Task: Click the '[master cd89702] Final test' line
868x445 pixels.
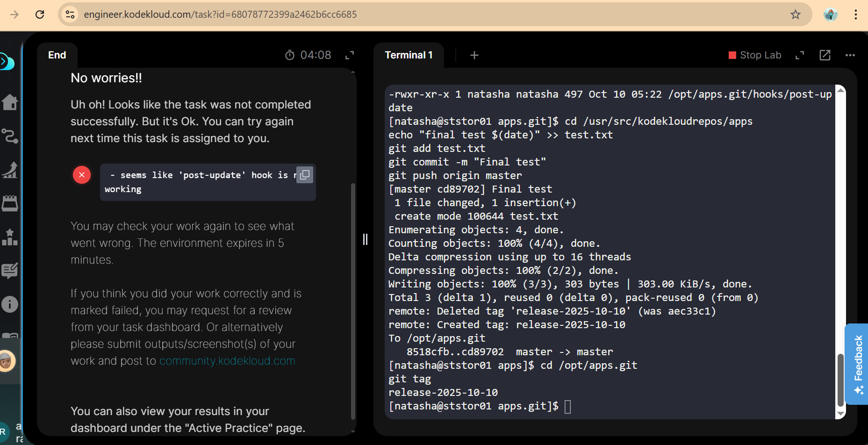Action: pyautogui.click(x=470, y=189)
